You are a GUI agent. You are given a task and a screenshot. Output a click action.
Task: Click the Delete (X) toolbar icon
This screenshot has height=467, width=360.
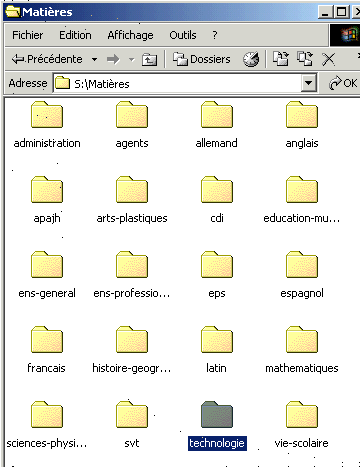(x=328, y=59)
